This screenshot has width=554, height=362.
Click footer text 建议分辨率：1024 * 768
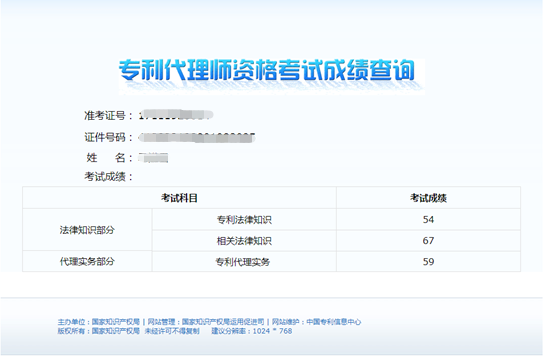tap(252, 331)
